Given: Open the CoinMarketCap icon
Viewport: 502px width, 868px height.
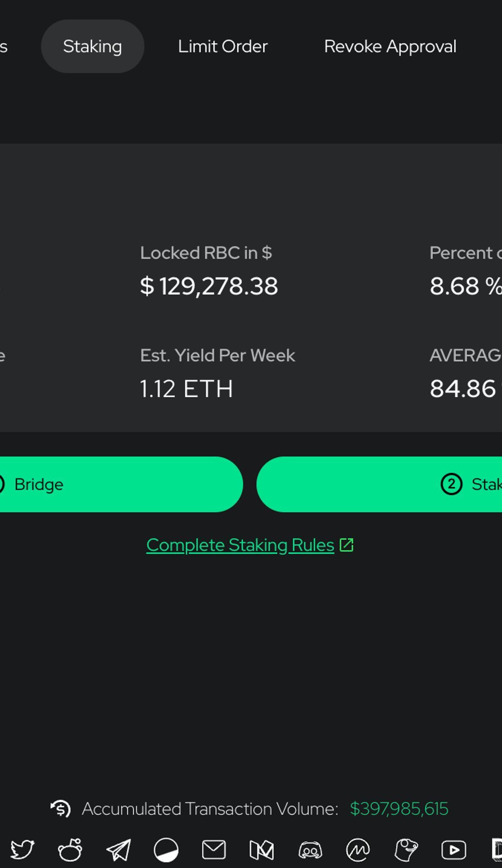Looking at the screenshot, I should (358, 850).
